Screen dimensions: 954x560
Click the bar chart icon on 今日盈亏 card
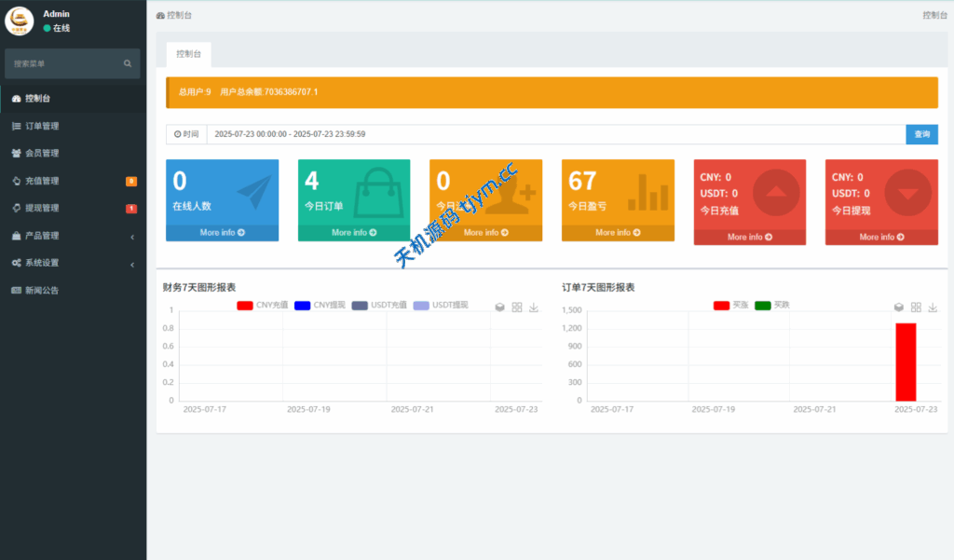click(647, 192)
